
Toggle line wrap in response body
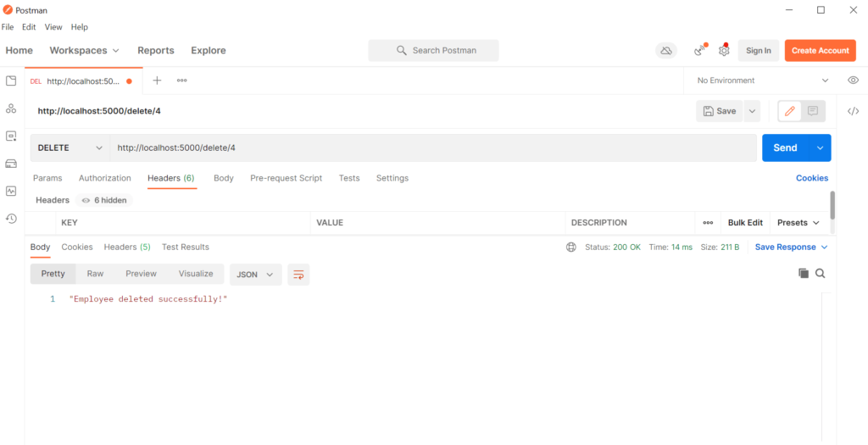click(x=298, y=274)
